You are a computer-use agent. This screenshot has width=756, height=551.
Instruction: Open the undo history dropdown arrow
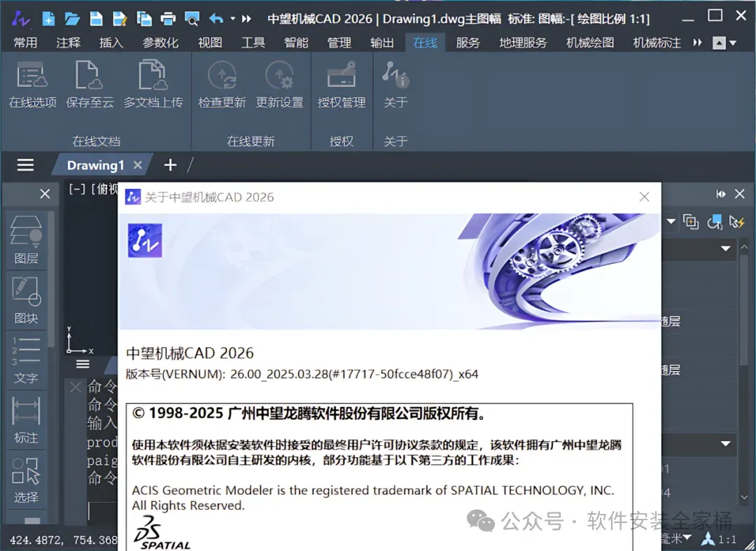(x=232, y=19)
